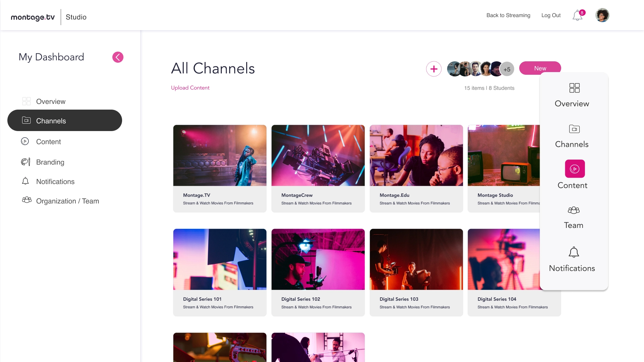
Task: Click the Digital Series 102 title text
Action: tap(301, 299)
